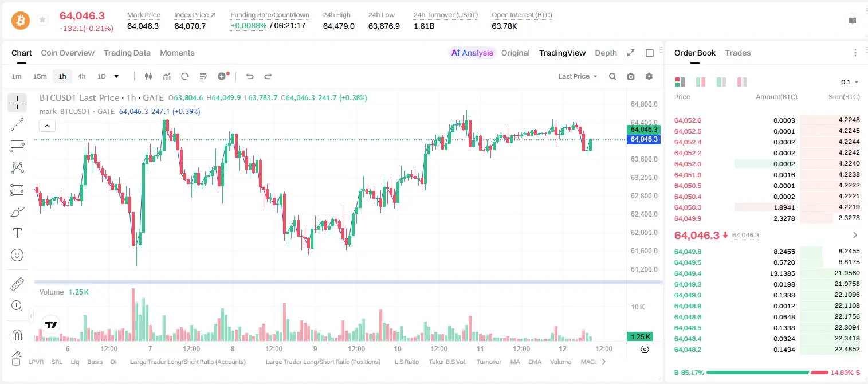The width and height of the screenshot is (868, 384).
Task: Show only sell orders in order book
Action: point(742,82)
